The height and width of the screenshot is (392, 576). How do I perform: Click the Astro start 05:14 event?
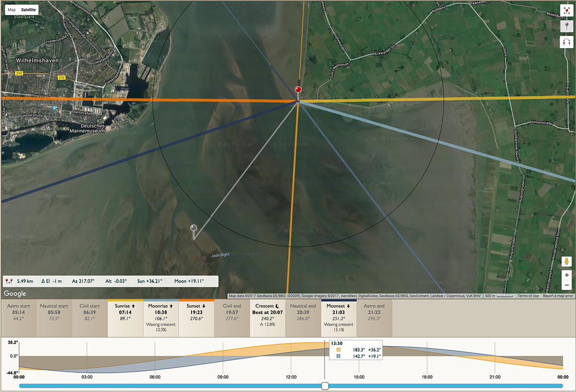click(x=19, y=318)
